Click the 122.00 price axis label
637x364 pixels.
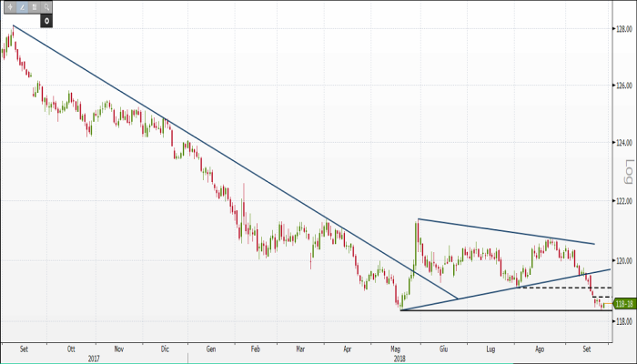pos(624,201)
